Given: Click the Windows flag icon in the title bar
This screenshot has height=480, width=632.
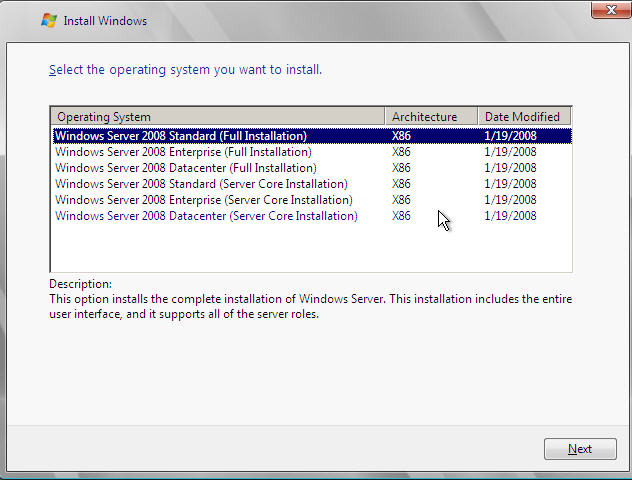Looking at the screenshot, I should 49,21.
